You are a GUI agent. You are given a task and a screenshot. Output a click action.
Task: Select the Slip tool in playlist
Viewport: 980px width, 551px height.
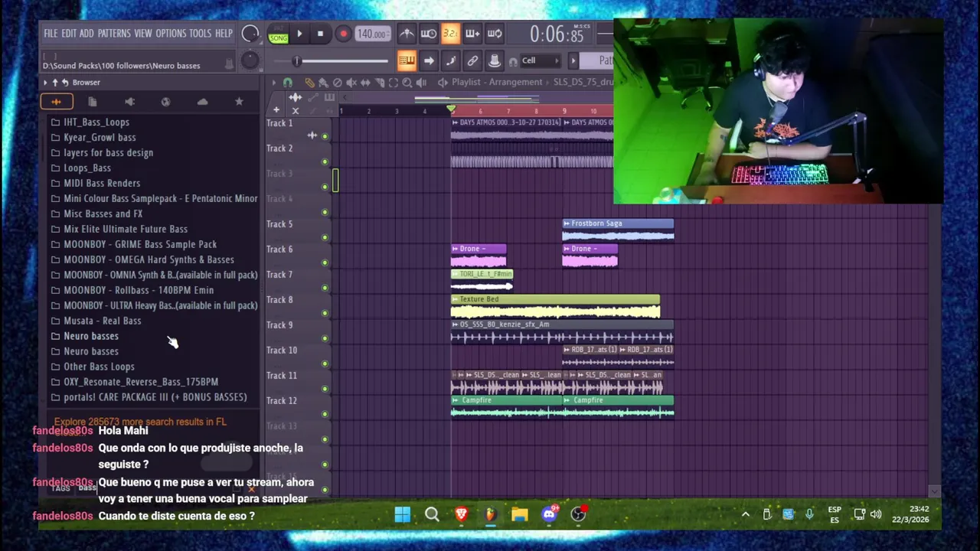365,83
